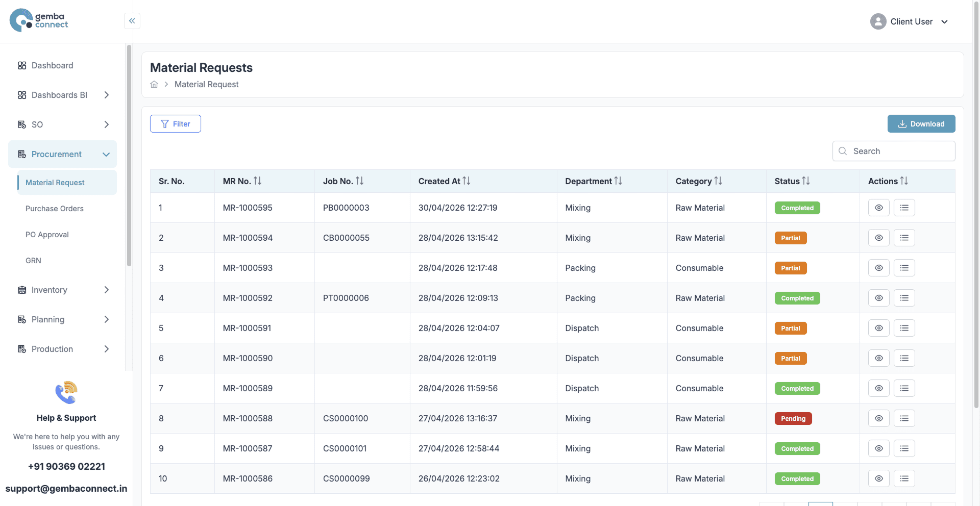This screenshot has height=506, width=980.
Task: Sort by Category column arrows
Action: [x=718, y=181]
